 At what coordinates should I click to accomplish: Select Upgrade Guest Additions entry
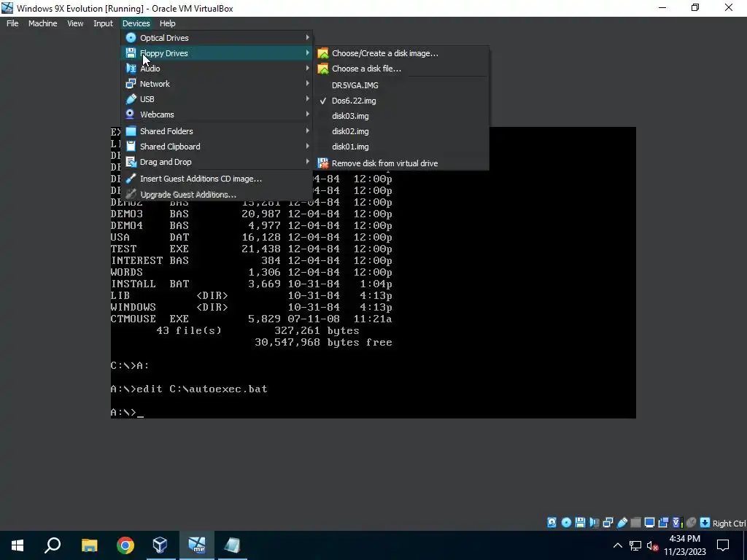[x=217, y=194]
